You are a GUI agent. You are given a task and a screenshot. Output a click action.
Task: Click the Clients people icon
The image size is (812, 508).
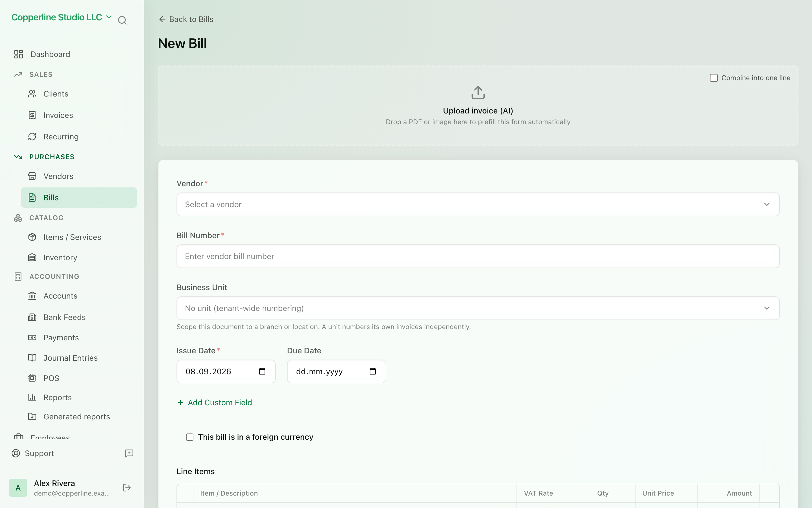pyautogui.click(x=32, y=94)
